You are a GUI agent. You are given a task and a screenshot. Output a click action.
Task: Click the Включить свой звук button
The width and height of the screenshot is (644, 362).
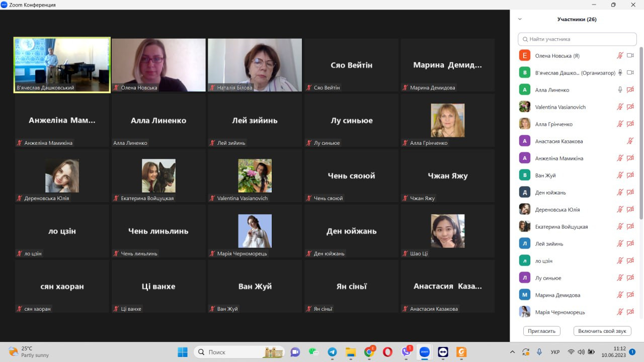(602, 331)
